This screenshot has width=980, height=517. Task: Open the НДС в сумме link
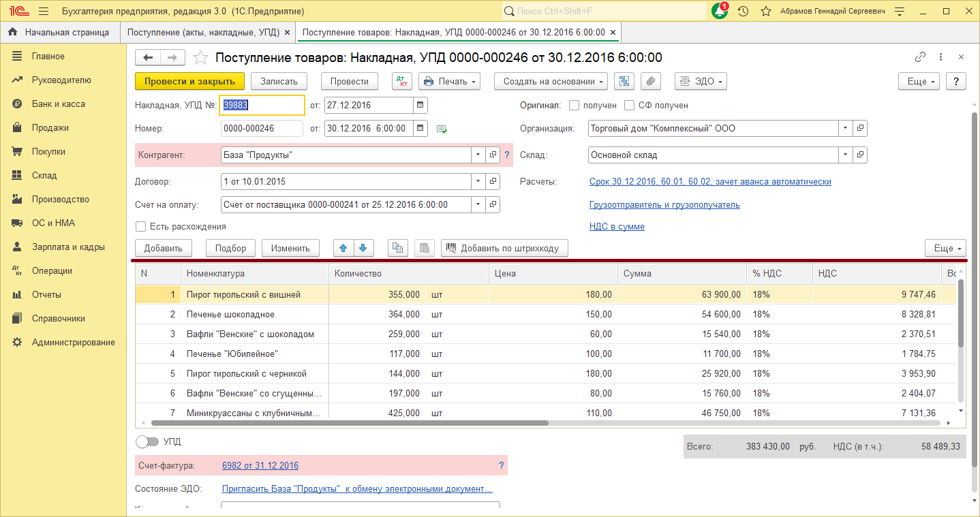[x=616, y=226]
